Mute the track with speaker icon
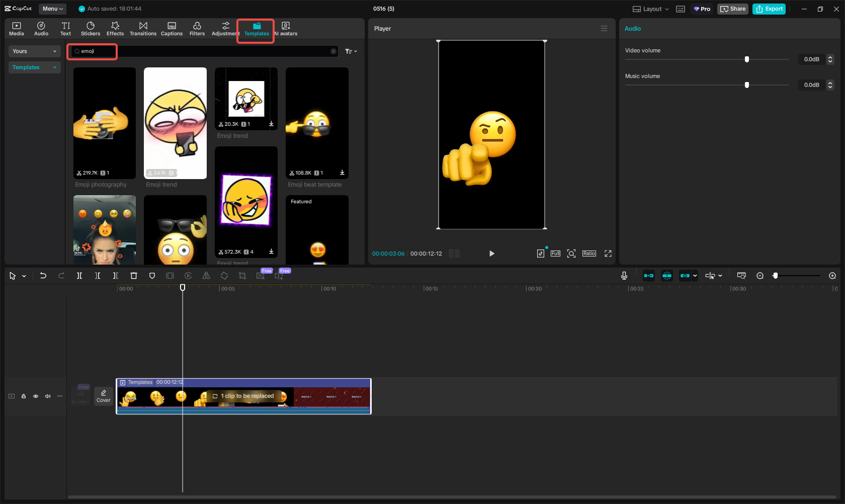The width and height of the screenshot is (845, 504). pos(48,396)
